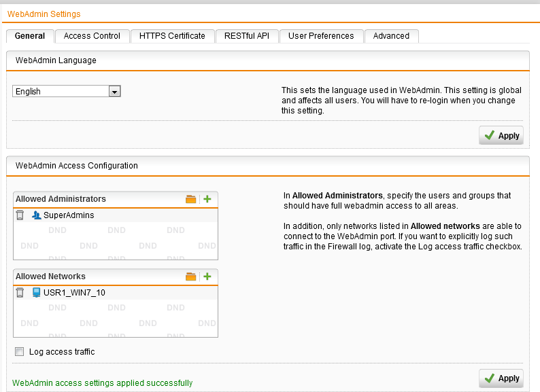The height and width of the screenshot is (392, 540).
Task: Apply the WebAdmin Access Configuration
Action: point(501,378)
